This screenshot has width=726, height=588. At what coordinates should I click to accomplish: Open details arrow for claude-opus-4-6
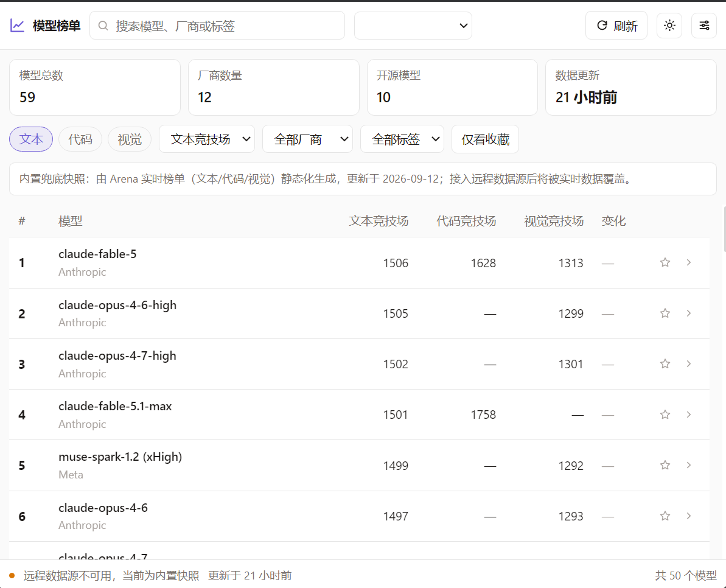tap(688, 516)
